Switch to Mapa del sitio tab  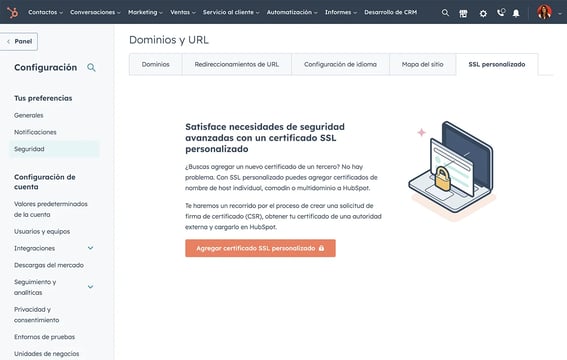point(422,64)
